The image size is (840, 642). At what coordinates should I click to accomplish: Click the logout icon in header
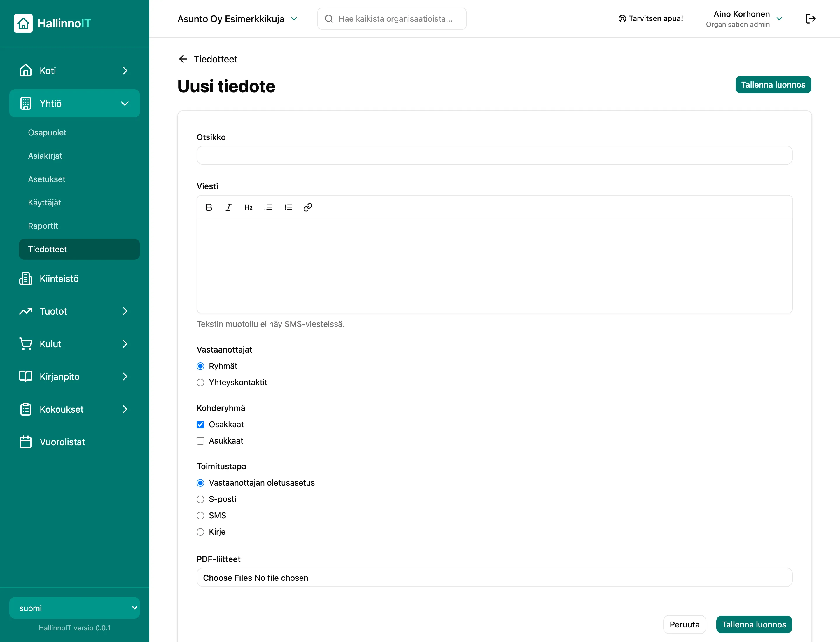coord(810,19)
